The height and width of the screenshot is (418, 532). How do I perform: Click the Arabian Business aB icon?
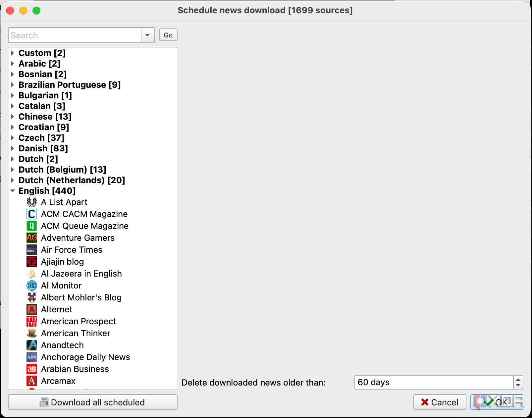pyautogui.click(x=32, y=369)
